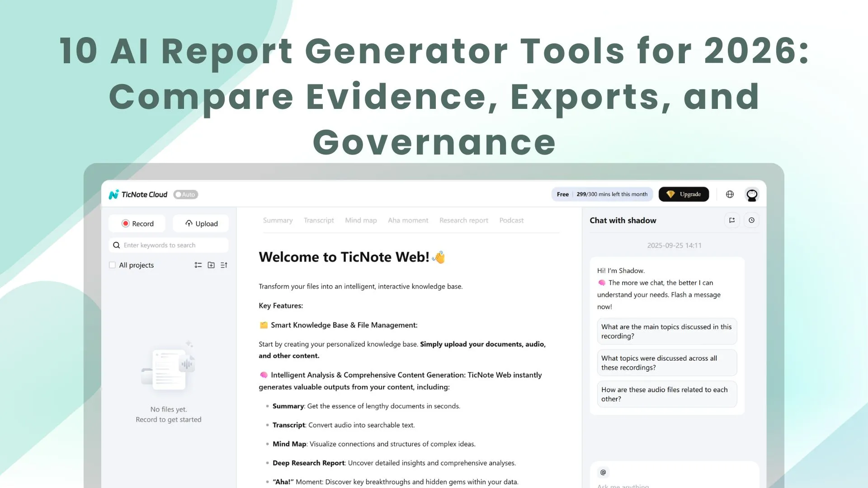Switch to the Mind map tab
The image size is (868, 488).
[361, 221]
